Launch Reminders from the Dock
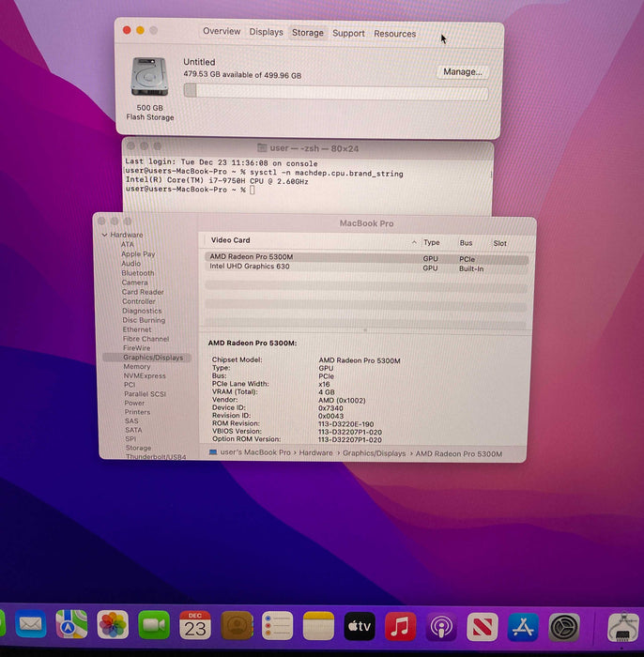This screenshot has width=644, height=657. point(277,626)
